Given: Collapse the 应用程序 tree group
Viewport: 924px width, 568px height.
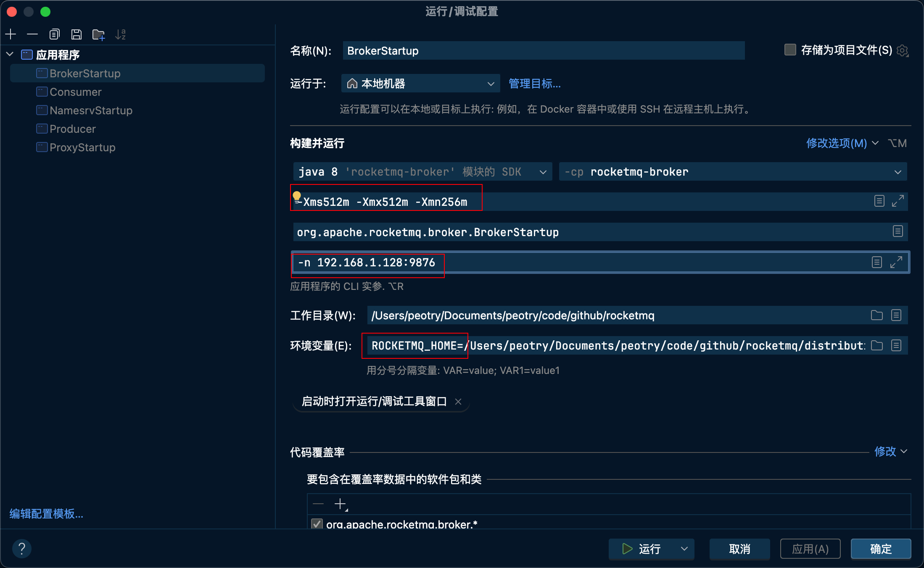Looking at the screenshot, I should [x=10, y=54].
